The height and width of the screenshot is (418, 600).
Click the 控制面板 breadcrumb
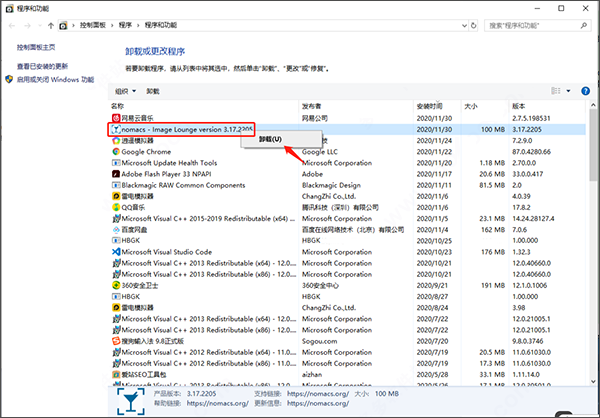[93, 25]
